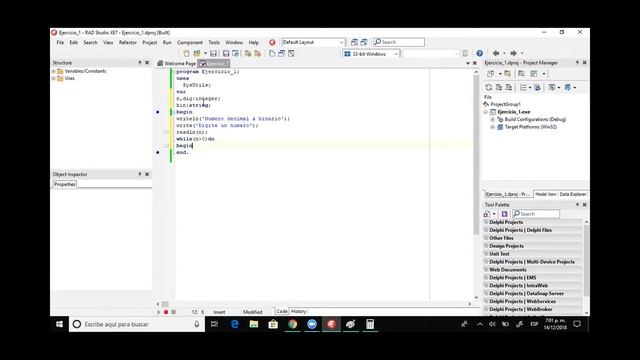Viewport: 640px width, 360px height.
Task: Click the purple icon in Tool Palette toolbar
Action: pos(504,214)
